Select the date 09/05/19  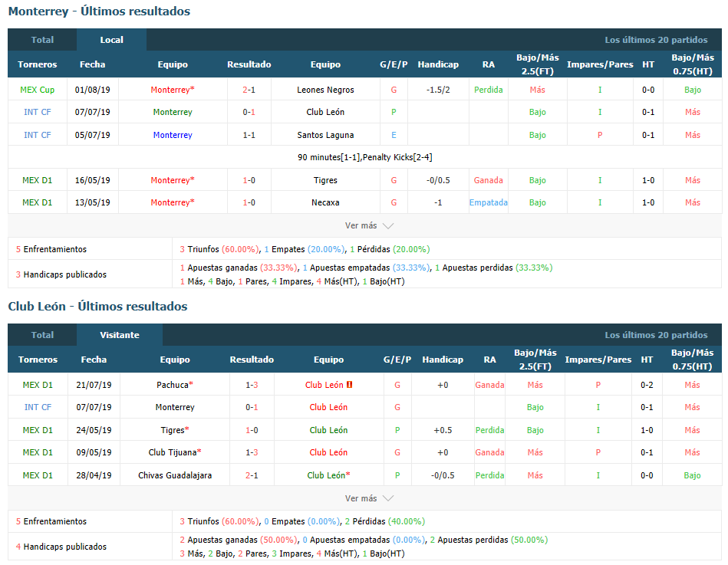94,452
